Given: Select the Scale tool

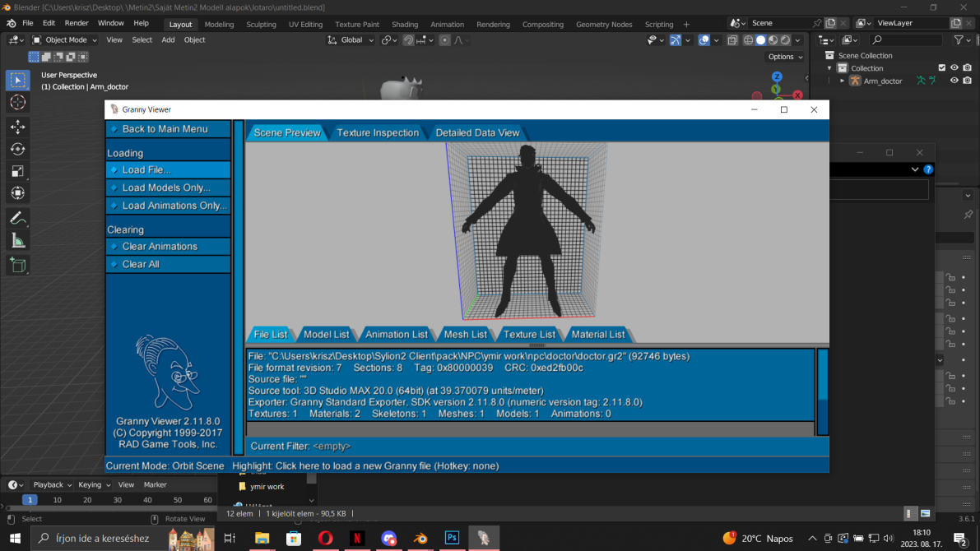Looking at the screenshot, I should [17, 171].
